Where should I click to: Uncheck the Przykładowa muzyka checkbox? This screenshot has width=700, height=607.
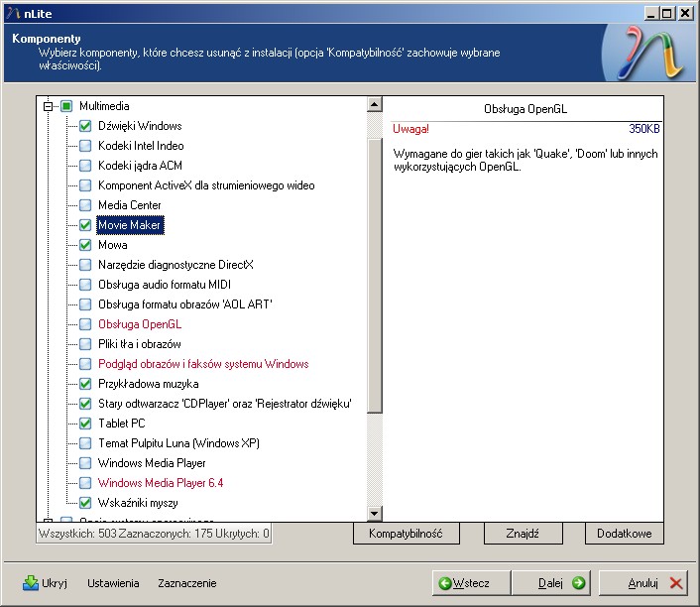(85, 384)
